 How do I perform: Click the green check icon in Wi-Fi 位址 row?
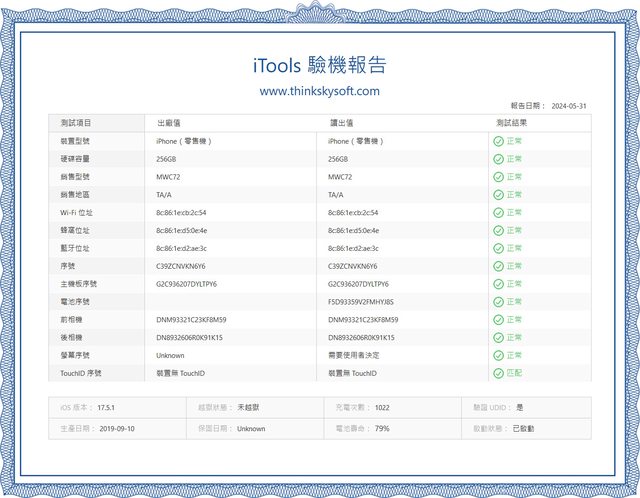tap(498, 213)
